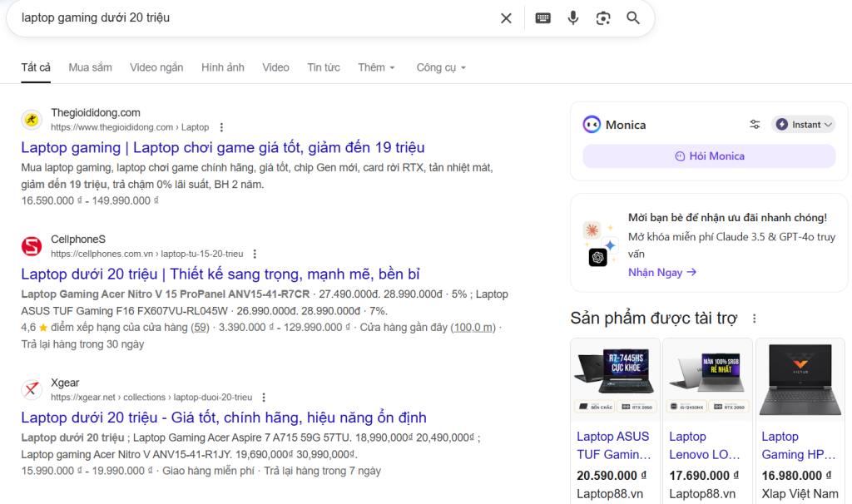
Task: Open the Laptop ASUS TUF product thumbnail
Action: pos(615,379)
